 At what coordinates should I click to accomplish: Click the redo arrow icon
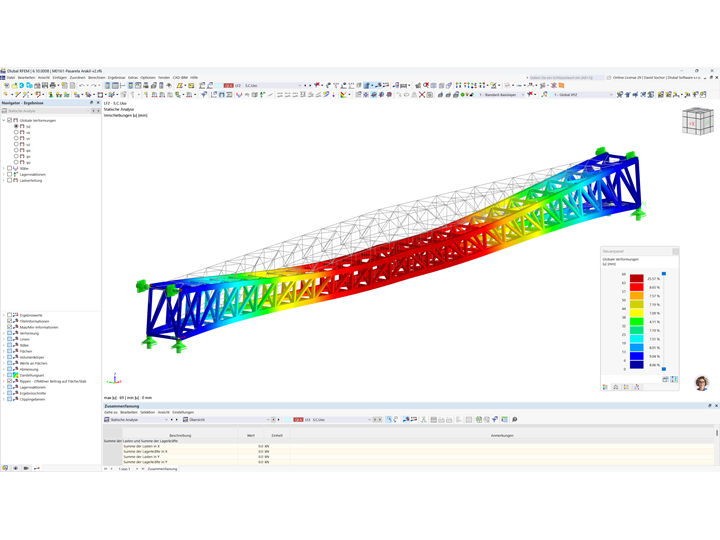(x=93, y=85)
